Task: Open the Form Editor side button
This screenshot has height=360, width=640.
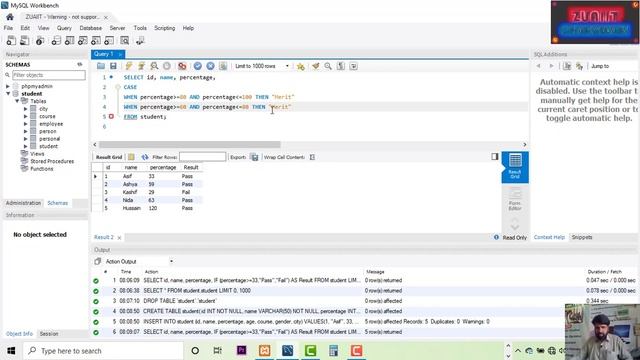Action: coord(515,200)
